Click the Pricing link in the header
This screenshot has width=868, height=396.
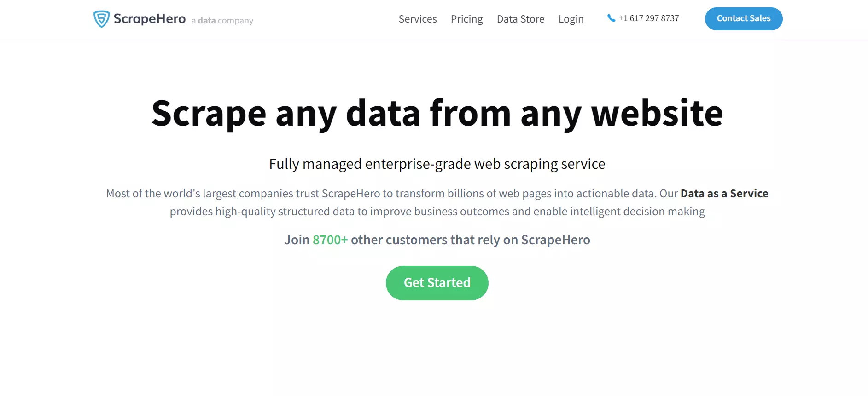click(466, 19)
